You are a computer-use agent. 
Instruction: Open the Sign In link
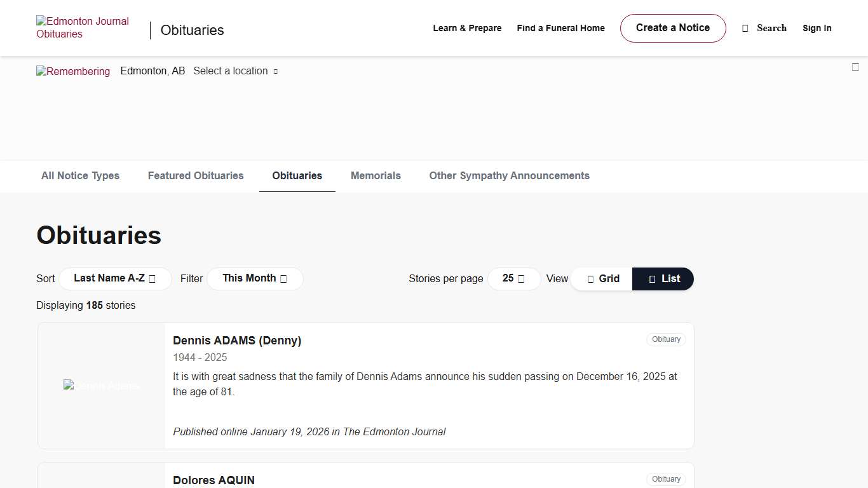[817, 29]
